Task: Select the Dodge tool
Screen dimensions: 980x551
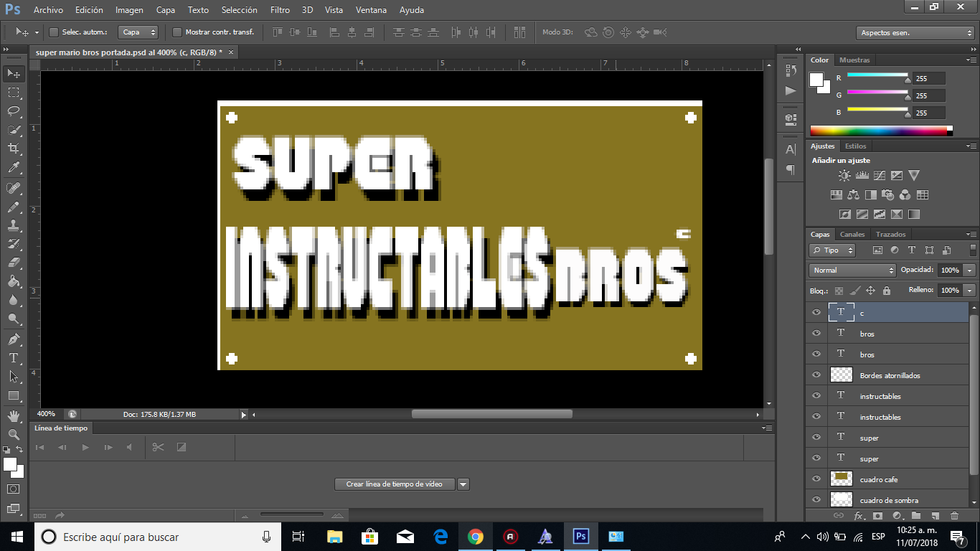Action: (x=13, y=319)
